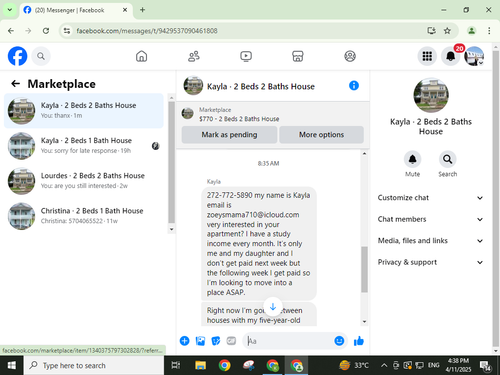The height and width of the screenshot is (375, 500).
Task: Mute the conversation bell icon
Action: pyautogui.click(x=412, y=159)
